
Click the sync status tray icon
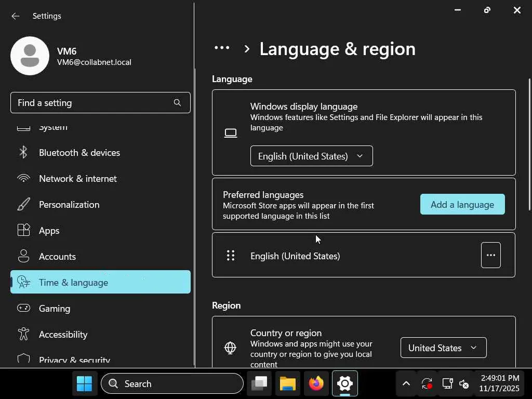pos(427,384)
